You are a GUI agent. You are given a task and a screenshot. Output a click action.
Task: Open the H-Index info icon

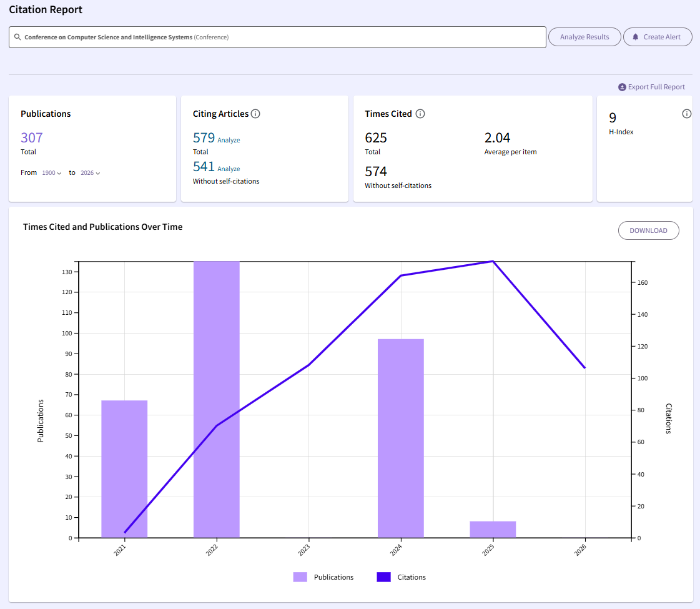(687, 114)
